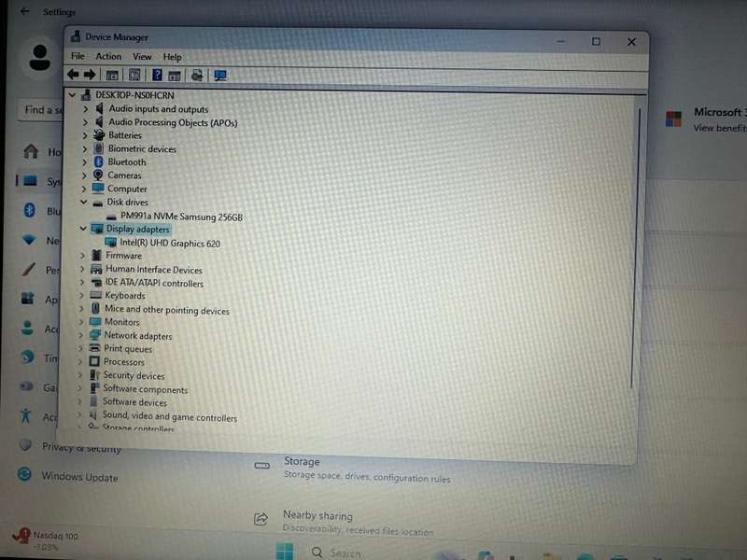
Task: Click the Windows Start button on taskbar
Action: [x=285, y=552]
